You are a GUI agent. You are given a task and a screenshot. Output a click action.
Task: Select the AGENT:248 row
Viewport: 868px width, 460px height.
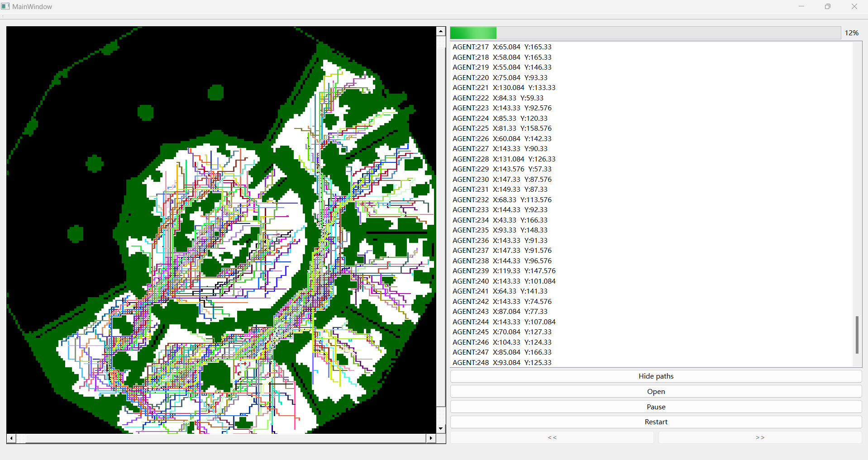click(x=652, y=362)
